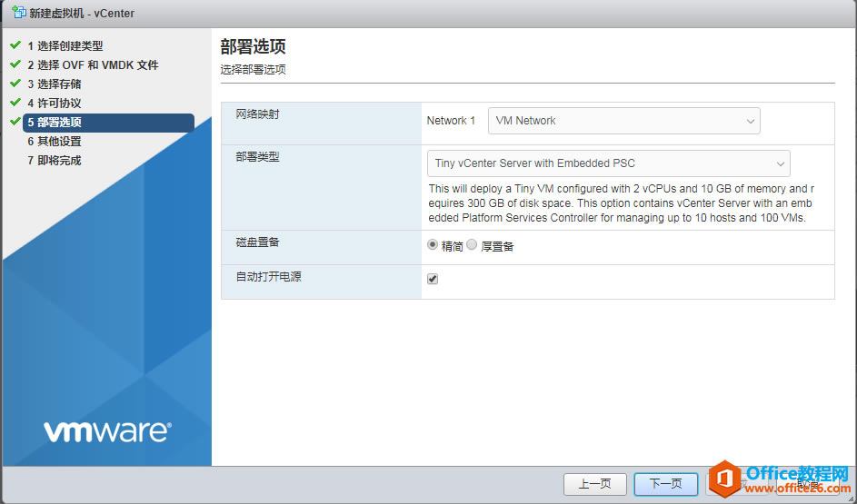Click the green checkmark beside step 4
857x504 pixels.
[15, 103]
